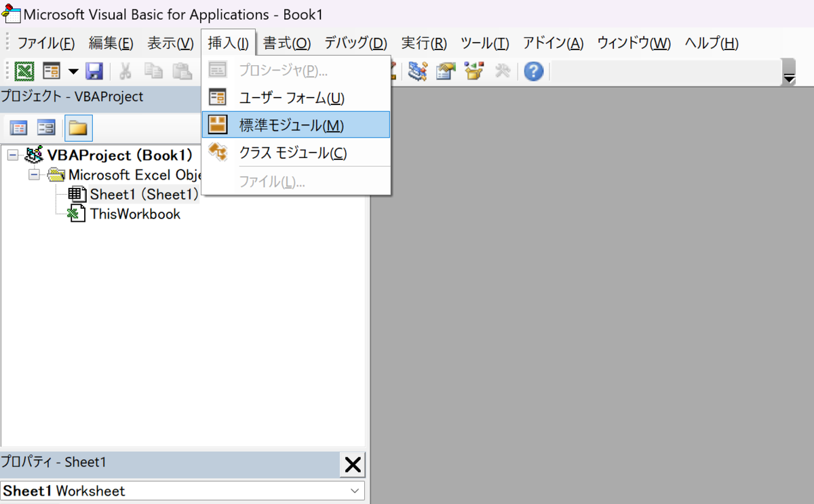Open the 書式(O) menu
The width and height of the screenshot is (814, 504).
click(287, 43)
